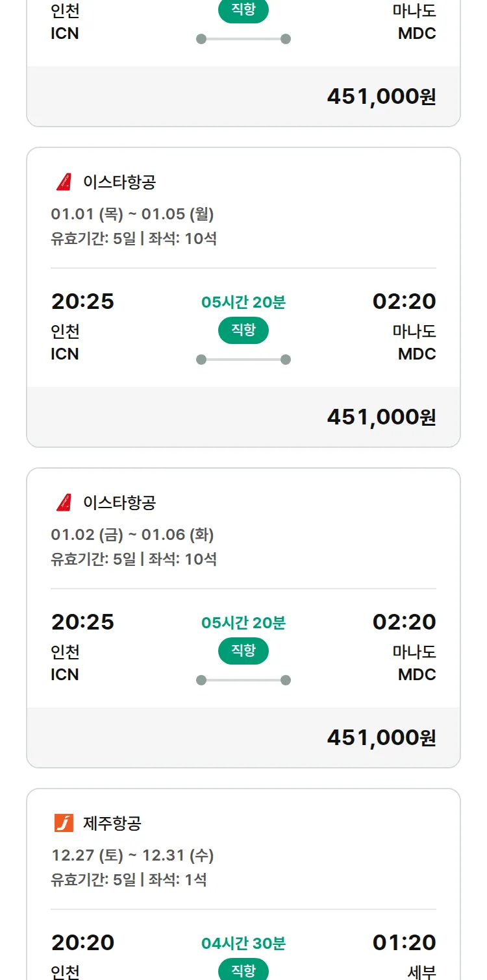Click the route line under 05시간 20분, 01.01 flight

pyautogui.click(x=243, y=360)
